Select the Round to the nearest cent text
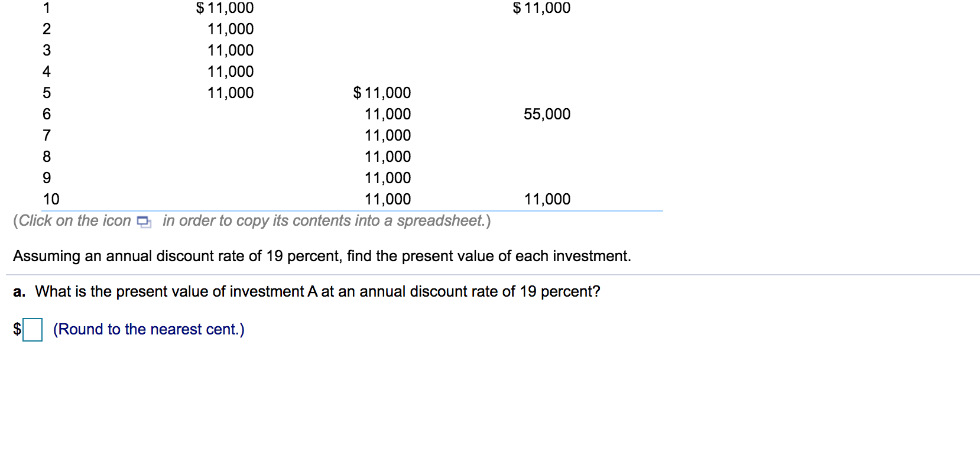This screenshot has height=468, width=980. click(x=148, y=330)
